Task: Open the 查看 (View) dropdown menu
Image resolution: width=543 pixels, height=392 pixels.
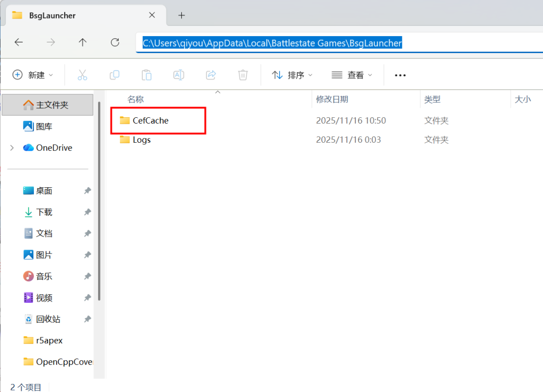Action: pyautogui.click(x=352, y=75)
